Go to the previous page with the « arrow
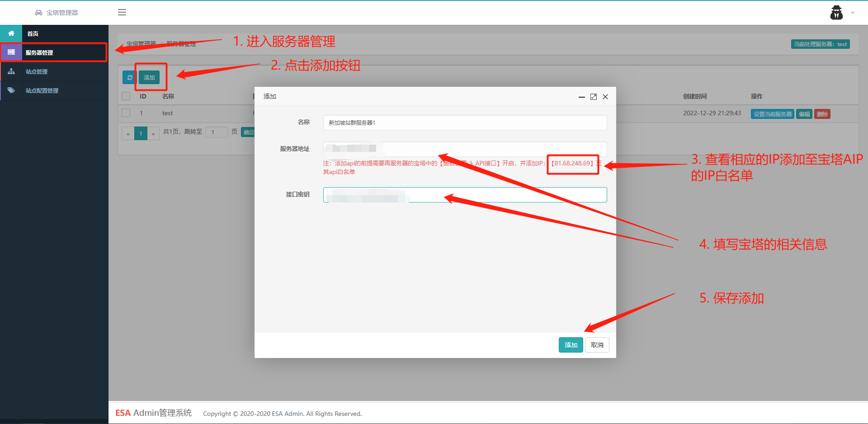 click(128, 133)
